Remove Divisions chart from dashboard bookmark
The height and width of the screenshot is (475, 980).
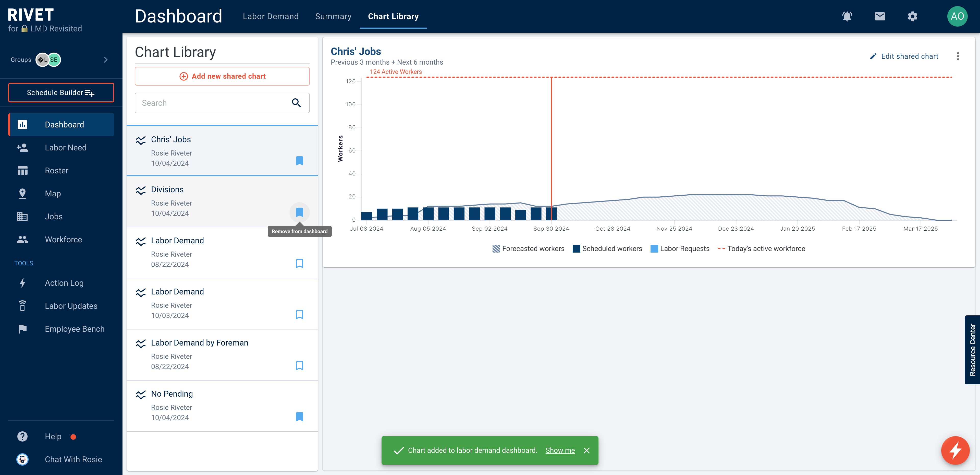pyautogui.click(x=299, y=212)
